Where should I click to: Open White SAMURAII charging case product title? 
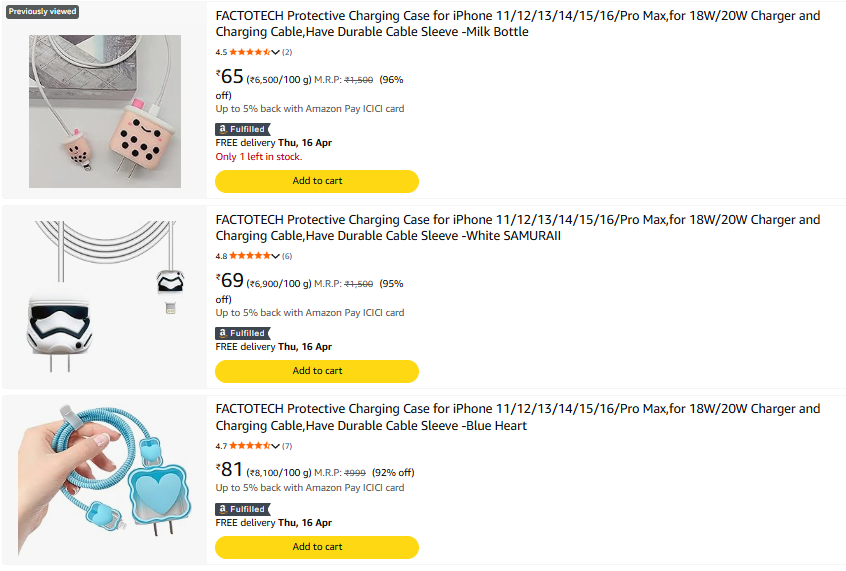[517, 228]
